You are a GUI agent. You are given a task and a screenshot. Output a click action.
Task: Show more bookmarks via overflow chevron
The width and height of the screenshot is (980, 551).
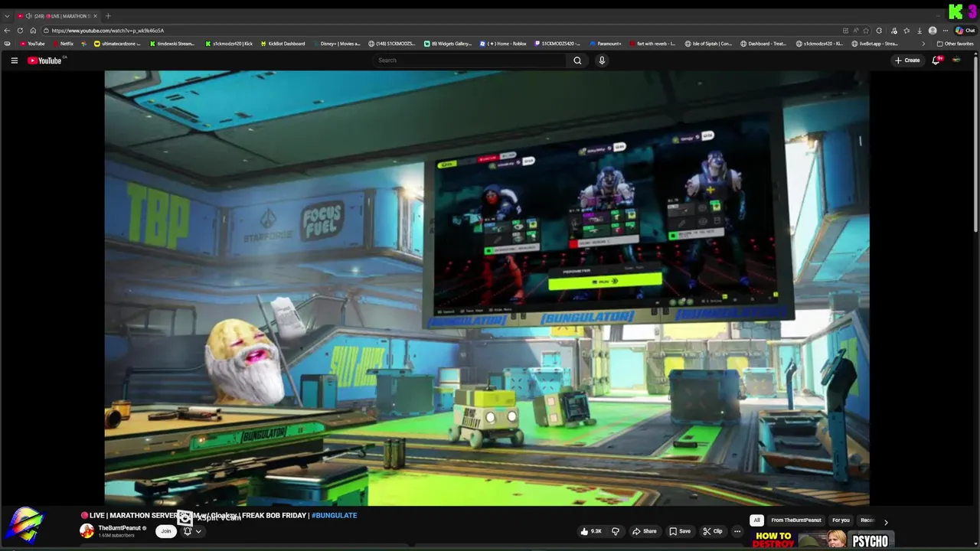click(923, 44)
